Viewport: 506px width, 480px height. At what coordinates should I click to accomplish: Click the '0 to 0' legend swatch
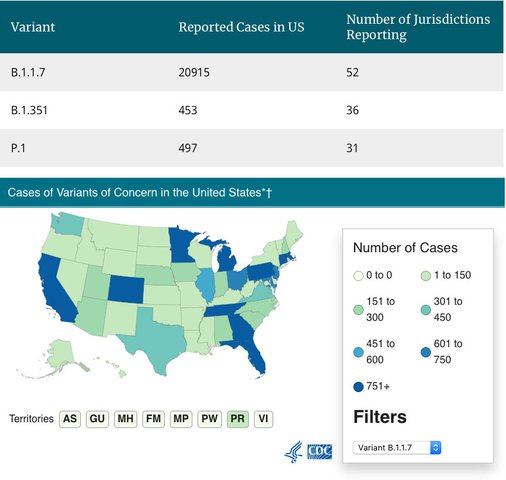coord(358,276)
